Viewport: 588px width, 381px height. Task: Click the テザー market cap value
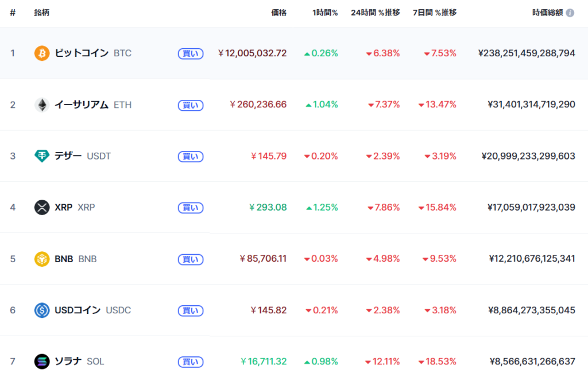pyautogui.click(x=531, y=156)
